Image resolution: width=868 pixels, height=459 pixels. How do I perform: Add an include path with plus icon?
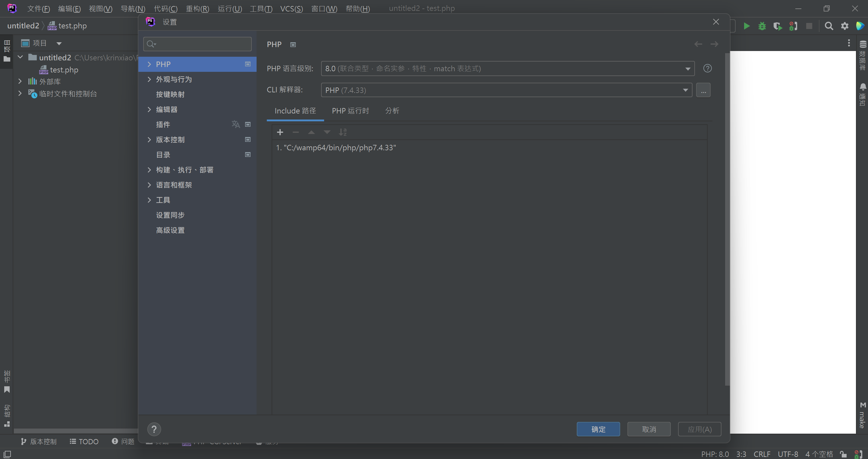click(x=280, y=132)
